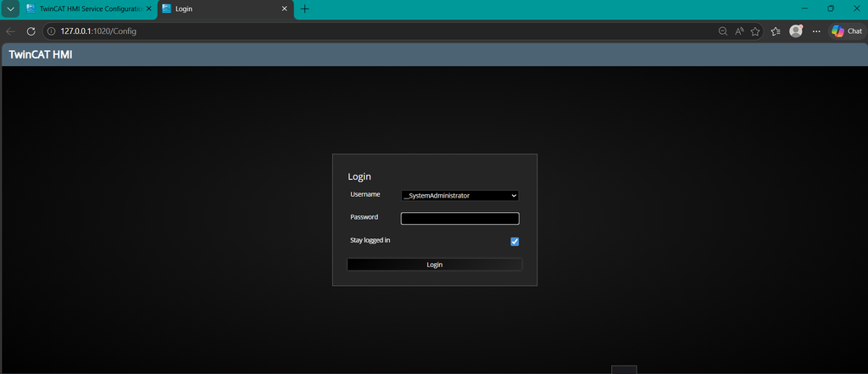868x374 pixels.
Task: Open the Favorites list
Action: pyautogui.click(x=776, y=31)
